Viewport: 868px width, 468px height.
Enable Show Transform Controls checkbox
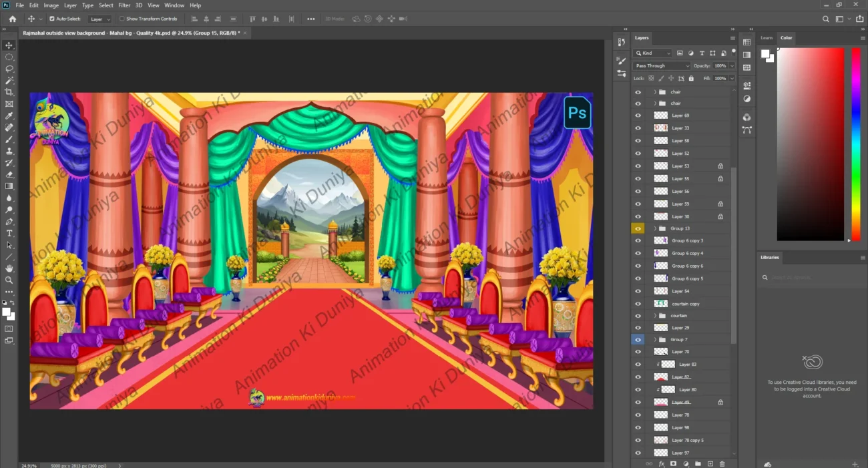pyautogui.click(x=122, y=19)
